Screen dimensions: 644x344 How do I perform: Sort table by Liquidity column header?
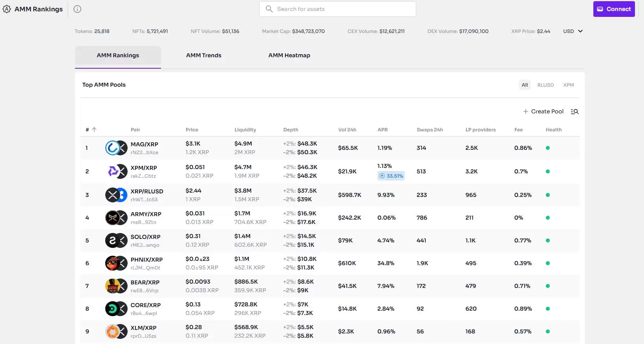[245, 130]
